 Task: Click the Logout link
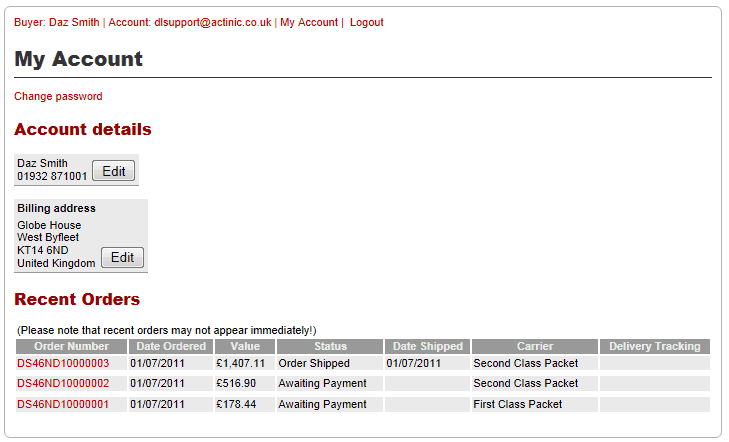[366, 22]
